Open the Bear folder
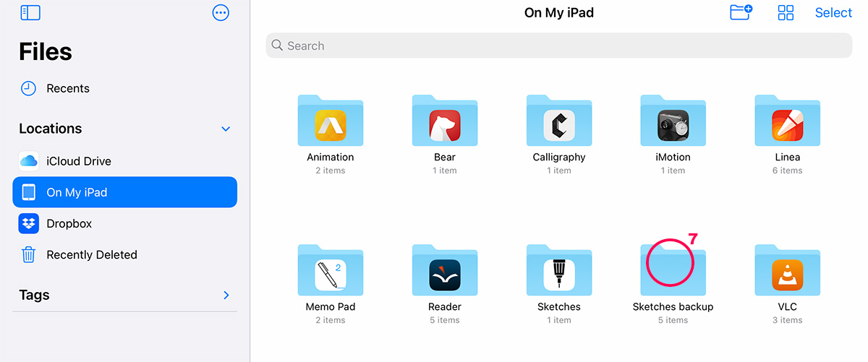This screenshot has width=868, height=362. coord(445,121)
